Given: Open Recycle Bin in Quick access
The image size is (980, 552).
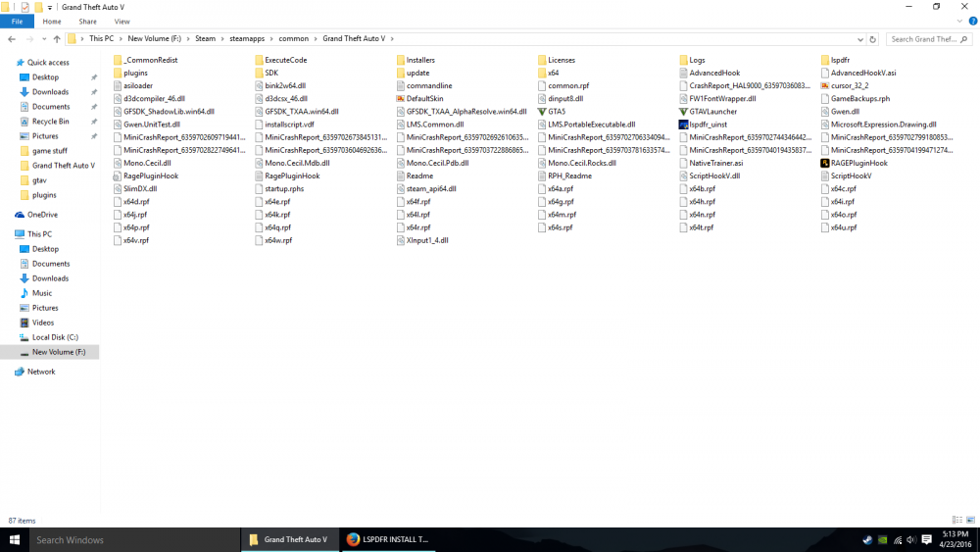Looking at the screenshot, I should point(44,122).
